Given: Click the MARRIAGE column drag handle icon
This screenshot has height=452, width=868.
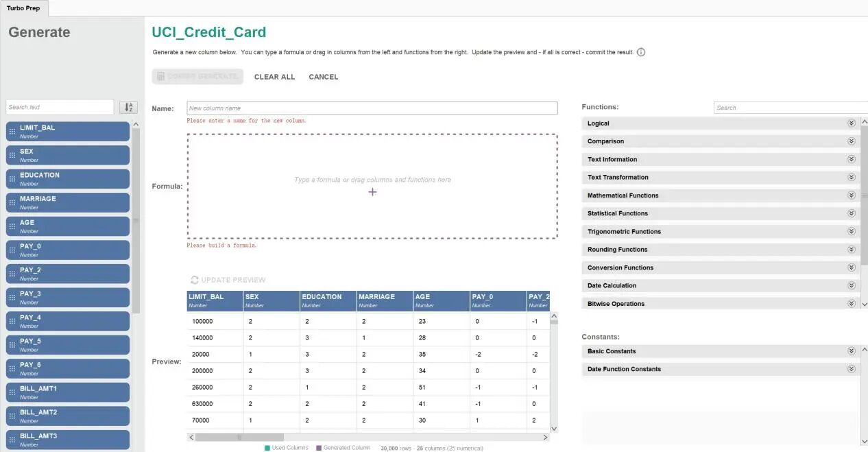Looking at the screenshot, I should point(12,202).
